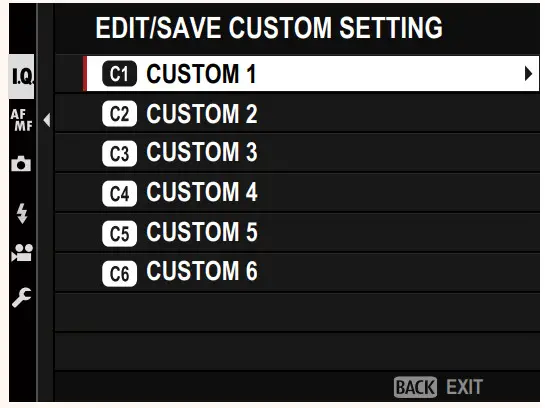Switch to the AF/MF focus settings tab
The width and height of the screenshot is (545, 408).
pyautogui.click(x=22, y=120)
